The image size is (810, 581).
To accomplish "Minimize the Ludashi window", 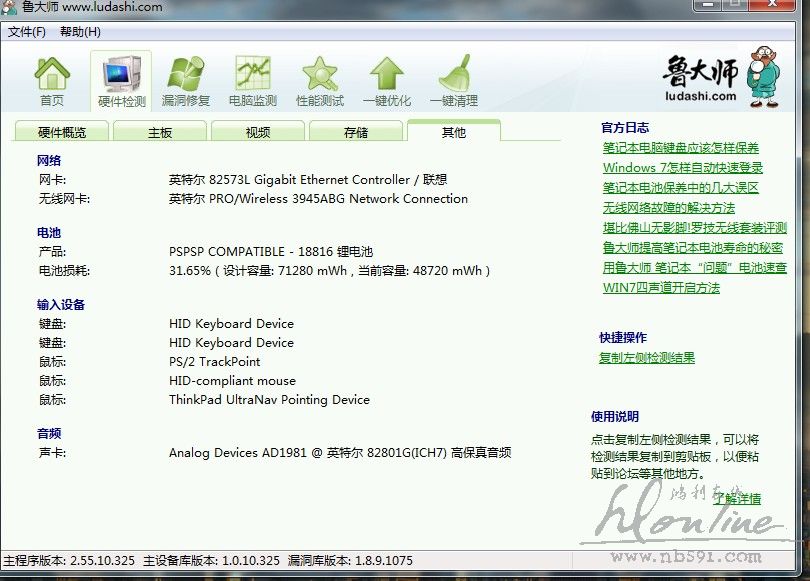I will point(708,4).
